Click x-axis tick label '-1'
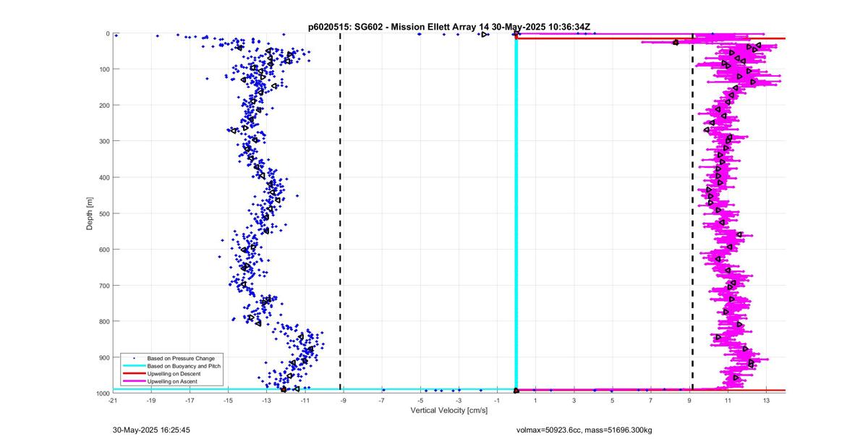Image resolution: width=868 pixels, height=442 pixels. point(497,399)
